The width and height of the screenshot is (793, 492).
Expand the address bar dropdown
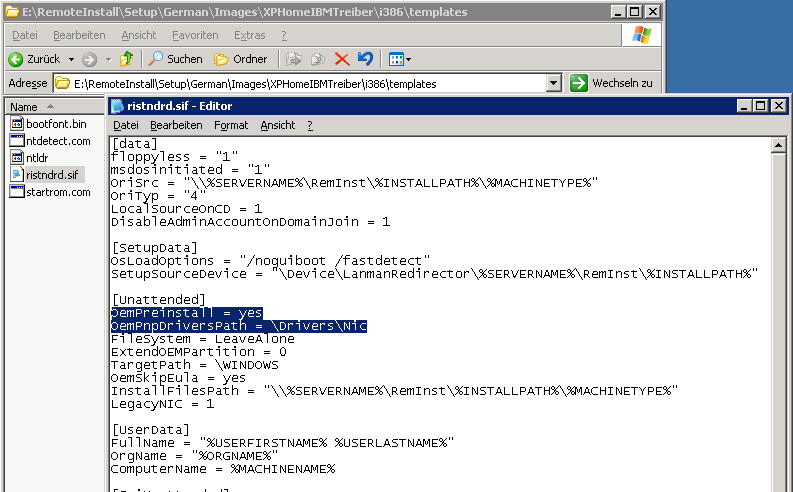click(x=554, y=83)
